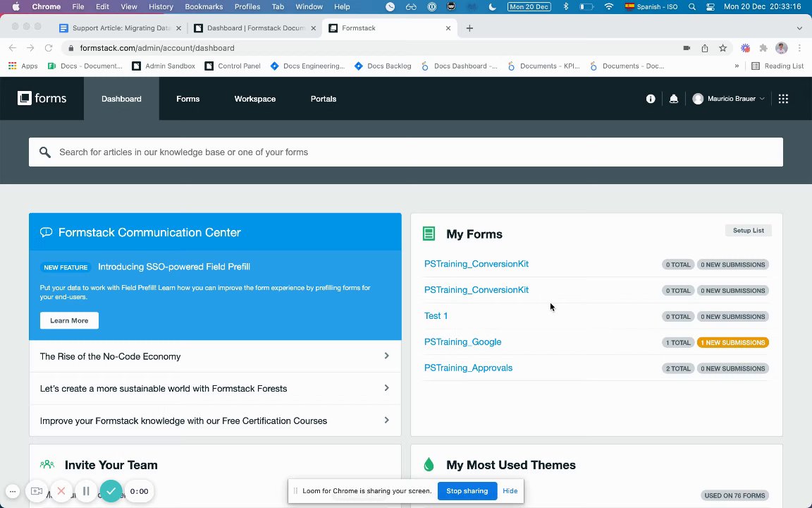The height and width of the screenshot is (508, 812).
Task: Open Chrome tab search dropdown arrow
Action: pyautogui.click(x=799, y=28)
